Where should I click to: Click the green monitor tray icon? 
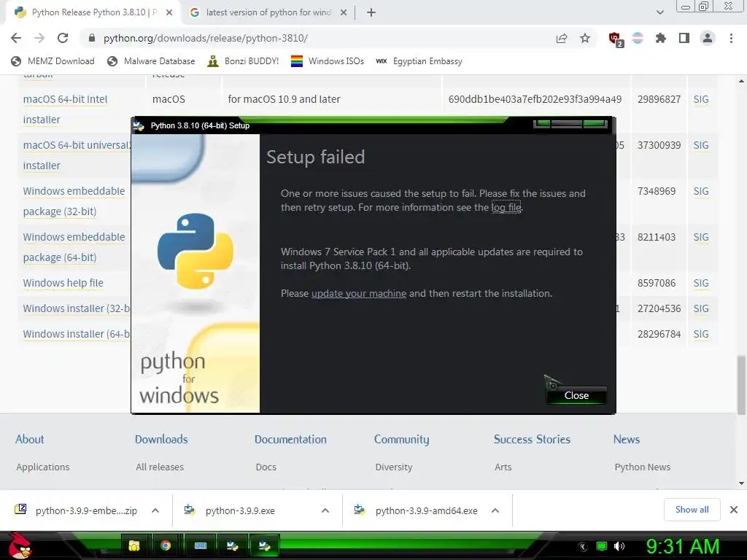click(x=602, y=546)
